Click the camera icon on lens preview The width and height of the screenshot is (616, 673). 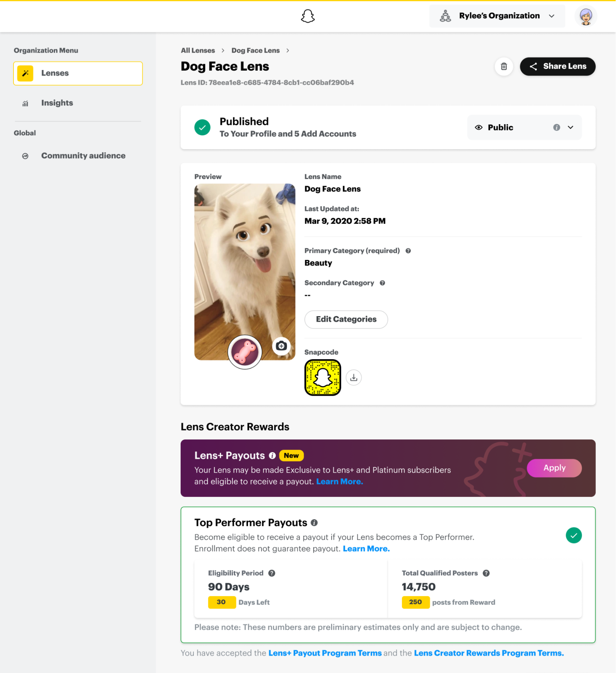(281, 346)
